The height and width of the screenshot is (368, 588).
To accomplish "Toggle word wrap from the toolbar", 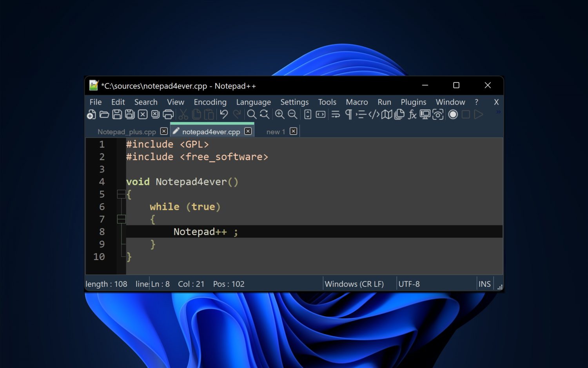I will (335, 114).
